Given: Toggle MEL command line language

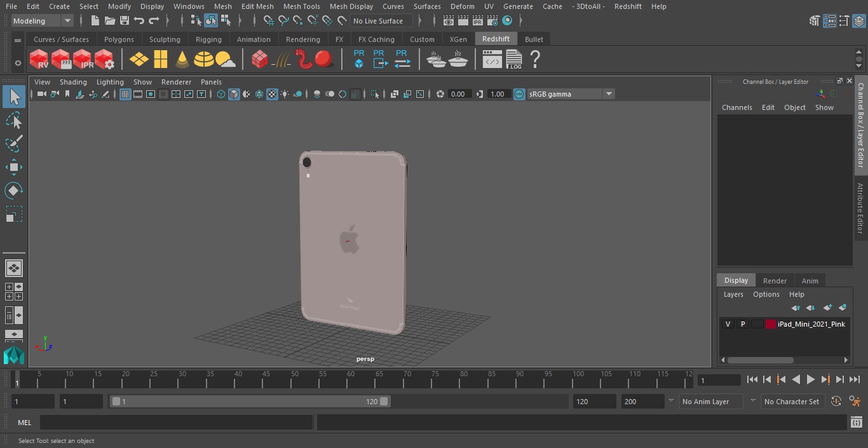Looking at the screenshot, I should click(24, 423).
